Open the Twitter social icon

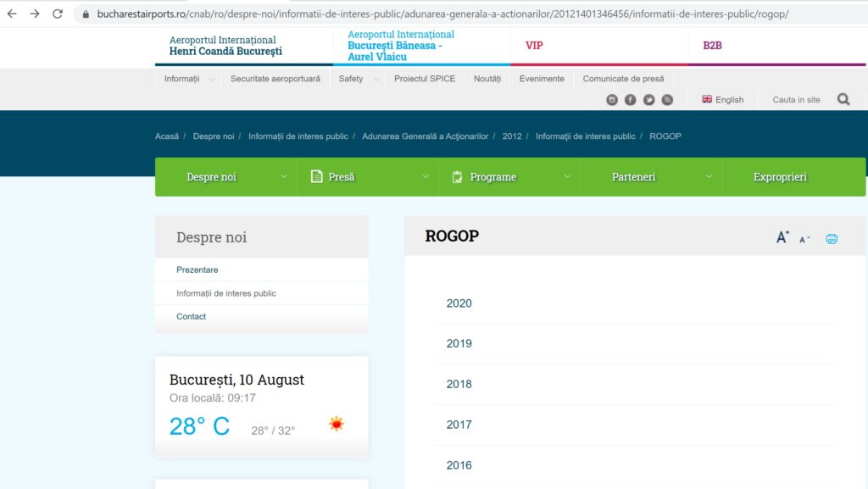[648, 99]
